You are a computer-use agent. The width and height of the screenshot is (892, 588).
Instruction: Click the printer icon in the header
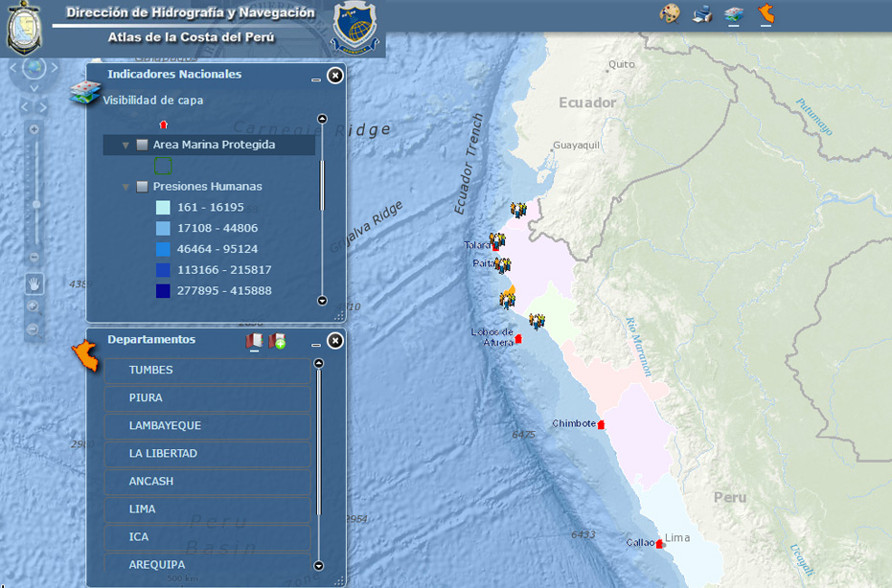[701, 13]
